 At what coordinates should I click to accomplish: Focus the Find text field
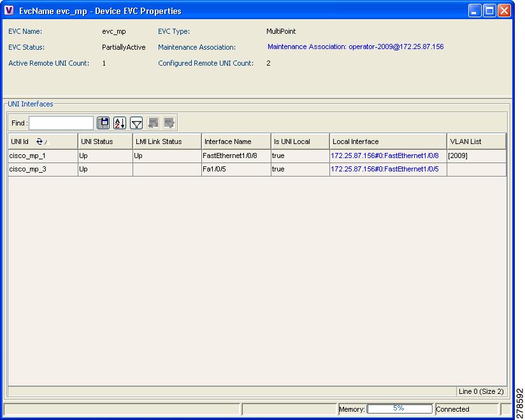pos(61,123)
